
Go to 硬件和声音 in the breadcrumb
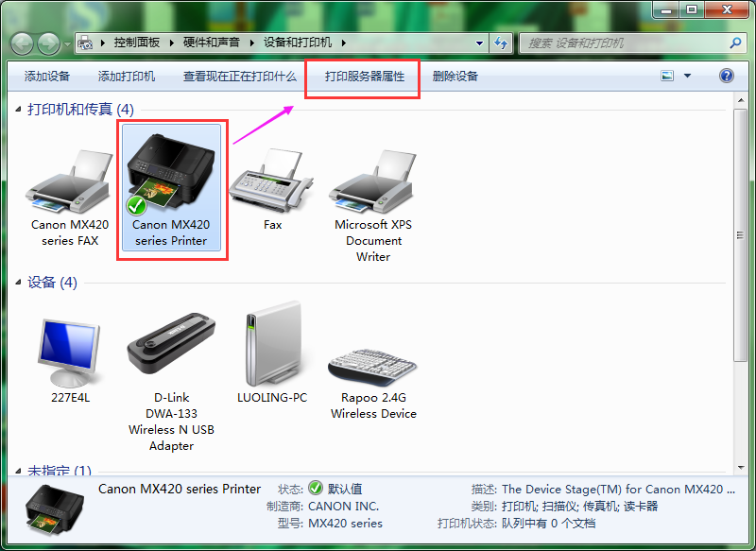pyautogui.click(x=211, y=43)
